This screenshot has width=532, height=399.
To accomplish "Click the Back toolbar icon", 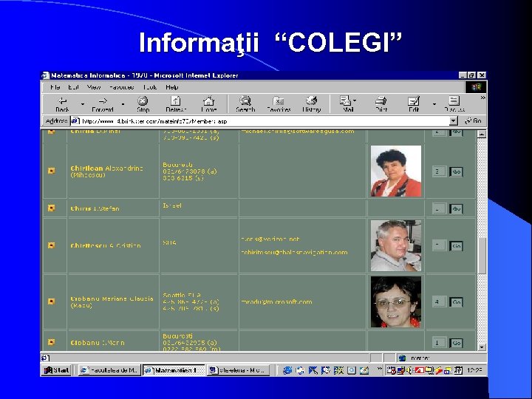I will [62, 104].
